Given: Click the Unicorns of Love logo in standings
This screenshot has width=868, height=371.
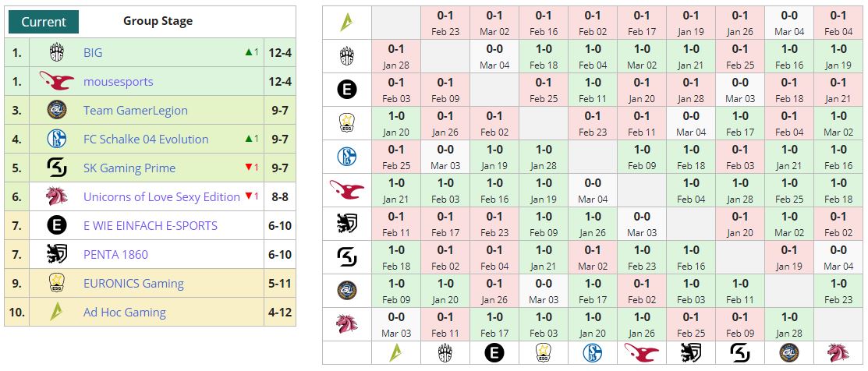Looking at the screenshot, I should [x=56, y=197].
